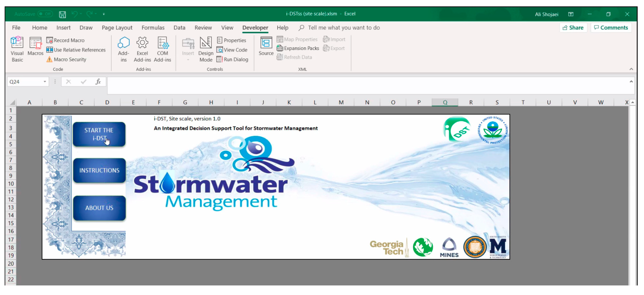The height and width of the screenshot is (295, 644).
Task: Click the Select All corner triangle
Action: click(x=12, y=102)
